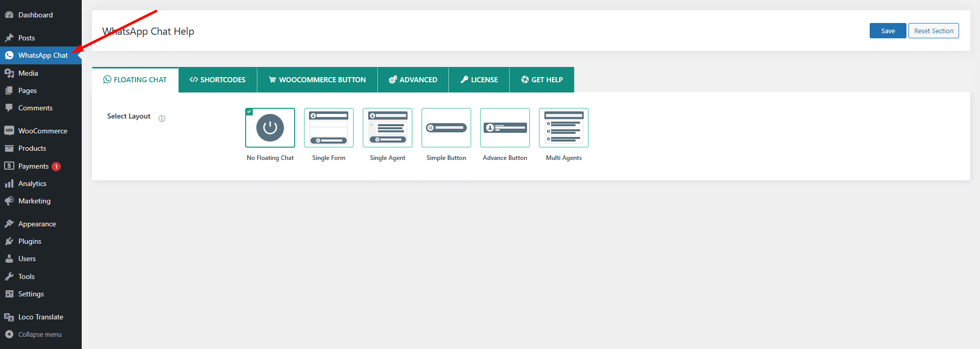The height and width of the screenshot is (349, 980).
Task: Click the Users person icon
Action: (x=9, y=259)
